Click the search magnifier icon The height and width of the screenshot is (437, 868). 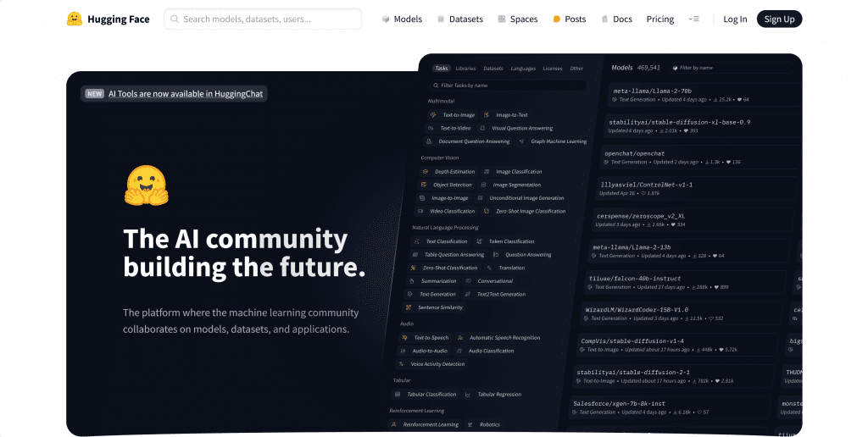point(174,19)
